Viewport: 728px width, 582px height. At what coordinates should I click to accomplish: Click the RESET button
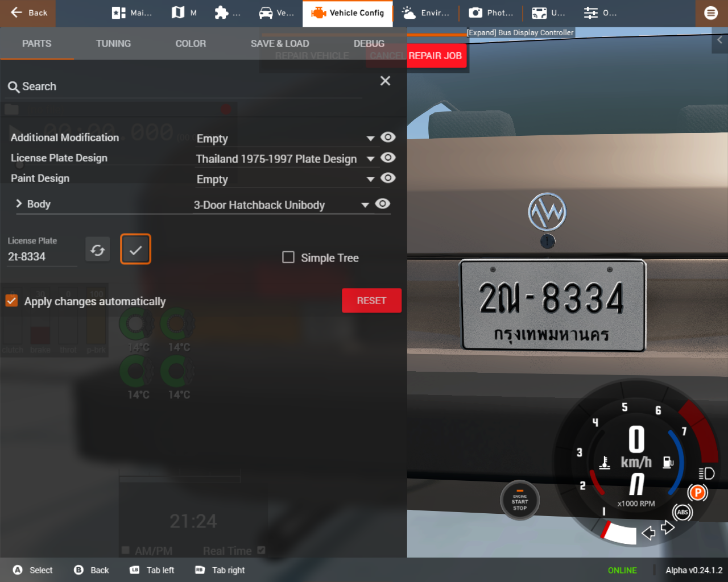coord(371,301)
